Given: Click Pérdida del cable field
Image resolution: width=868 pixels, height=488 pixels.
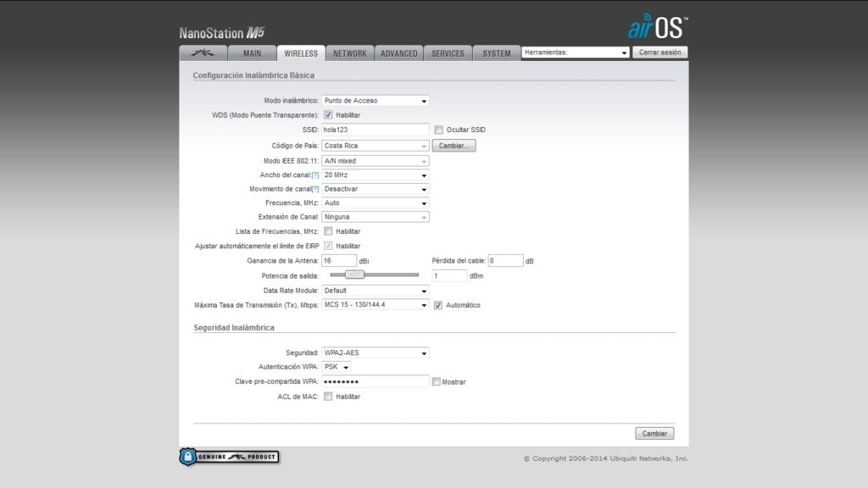Looking at the screenshot, I should pyautogui.click(x=505, y=261).
